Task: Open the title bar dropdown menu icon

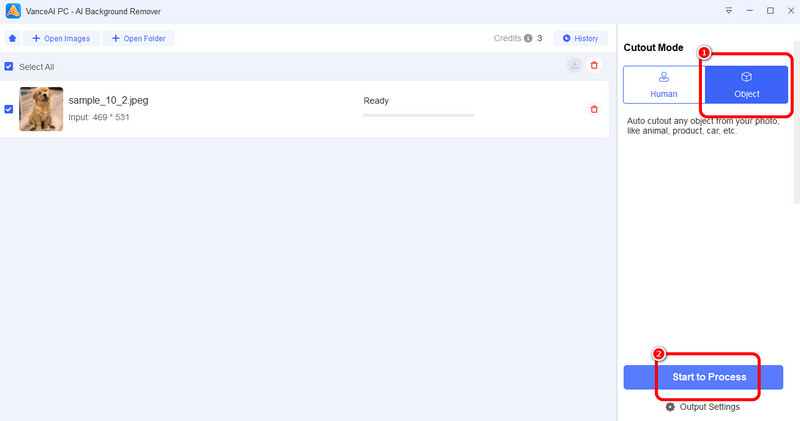Action: pyautogui.click(x=728, y=10)
